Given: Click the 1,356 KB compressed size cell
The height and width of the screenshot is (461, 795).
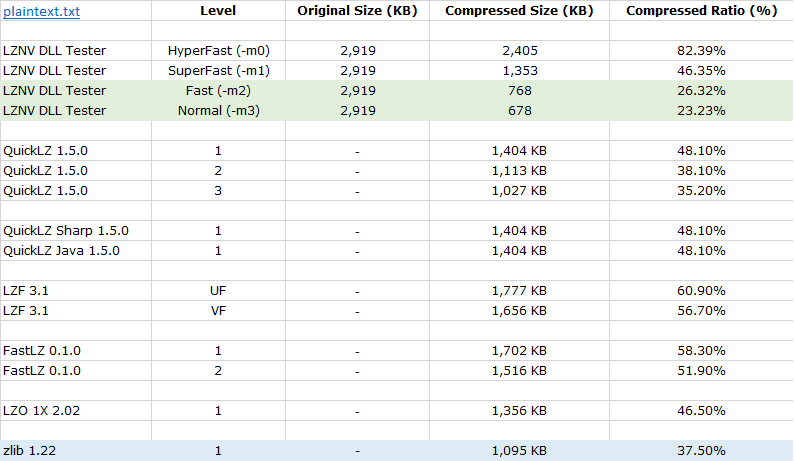Looking at the screenshot, I should click(519, 411).
